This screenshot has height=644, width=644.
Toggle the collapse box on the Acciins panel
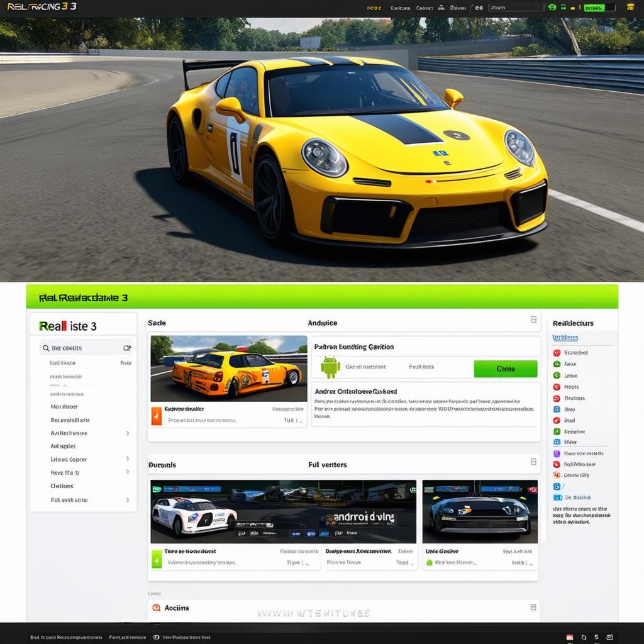pos(533,607)
